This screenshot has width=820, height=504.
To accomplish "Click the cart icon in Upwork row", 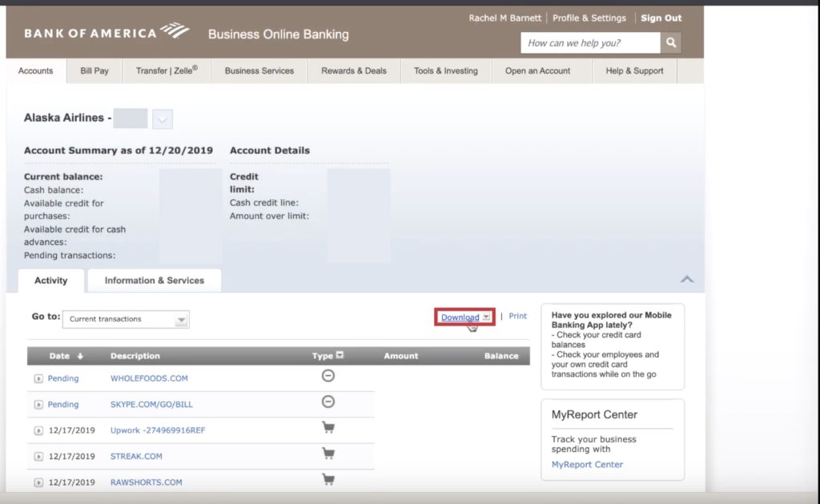I will click(328, 428).
